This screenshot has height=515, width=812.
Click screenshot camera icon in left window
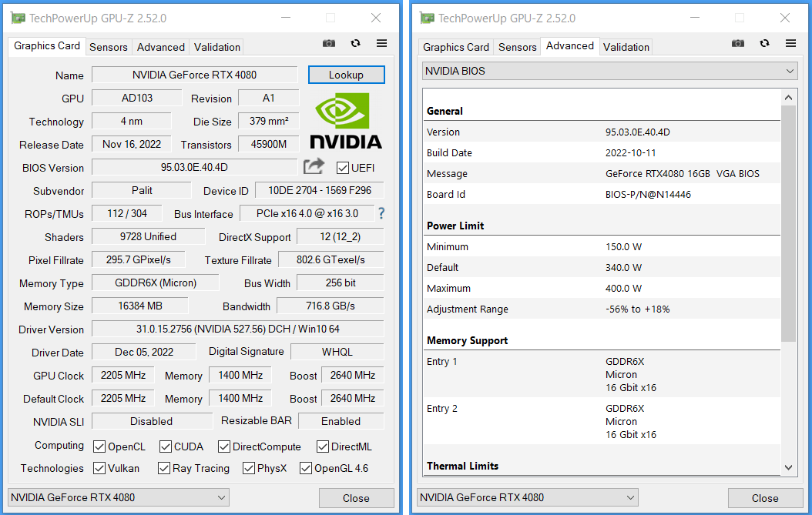(329, 43)
